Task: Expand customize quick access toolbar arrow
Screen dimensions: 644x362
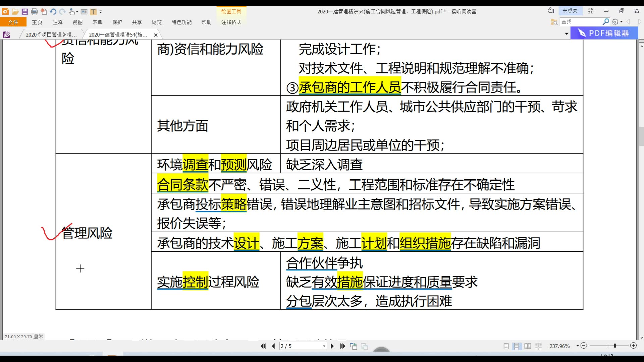Action: click(101, 12)
